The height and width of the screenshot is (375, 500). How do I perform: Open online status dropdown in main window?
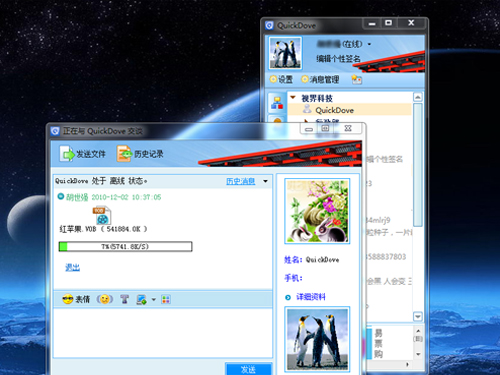coord(369,44)
